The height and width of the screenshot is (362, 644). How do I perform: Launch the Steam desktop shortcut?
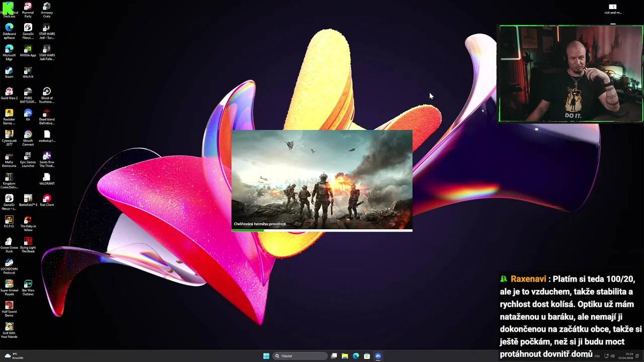click(x=9, y=73)
